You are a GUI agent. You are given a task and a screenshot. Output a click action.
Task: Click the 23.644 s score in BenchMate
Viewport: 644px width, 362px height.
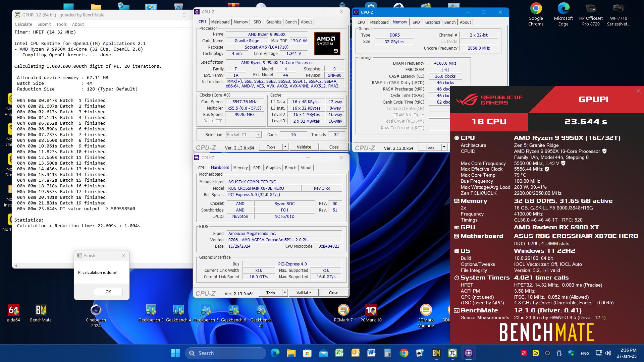586,122
